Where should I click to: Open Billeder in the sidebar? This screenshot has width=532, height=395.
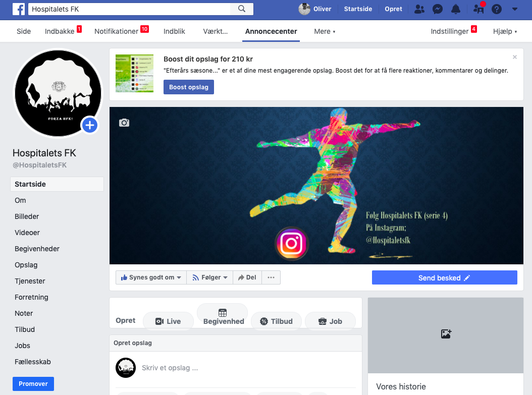tap(27, 216)
